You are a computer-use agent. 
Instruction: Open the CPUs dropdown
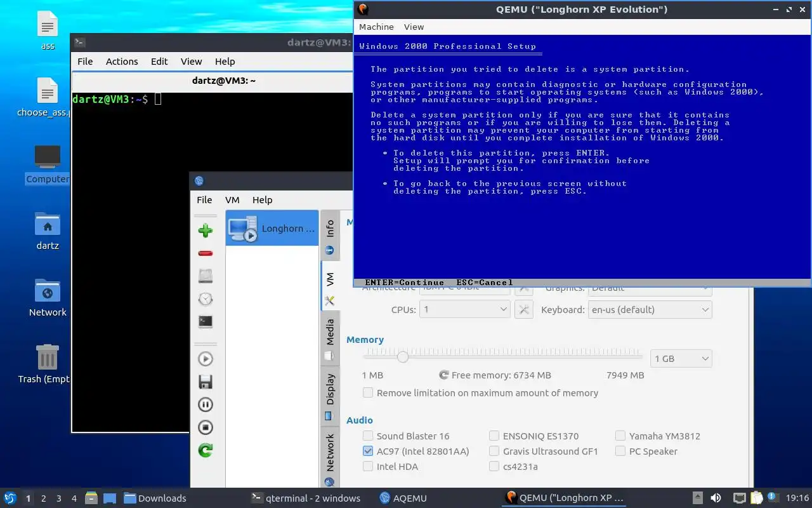coord(465,309)
